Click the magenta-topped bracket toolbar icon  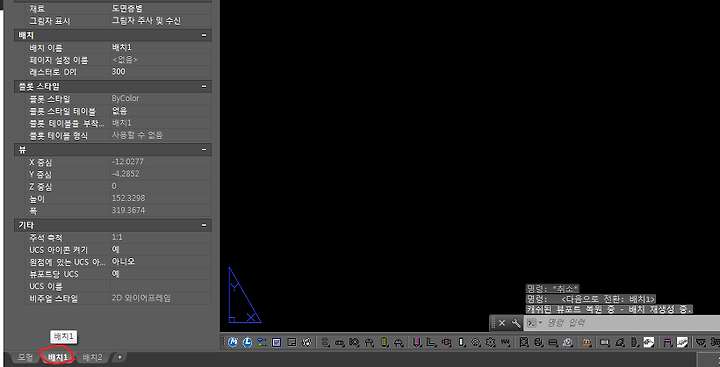click(x=668, y=342)
